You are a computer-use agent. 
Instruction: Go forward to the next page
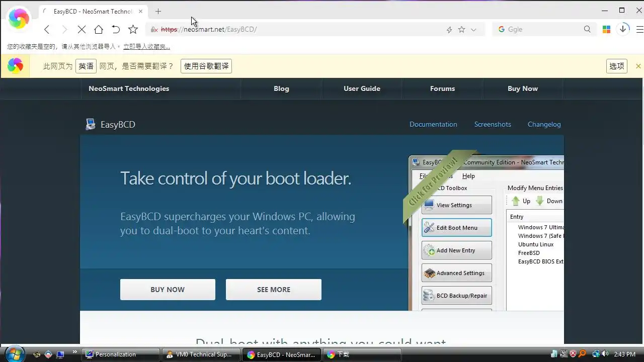click(64, 30)
